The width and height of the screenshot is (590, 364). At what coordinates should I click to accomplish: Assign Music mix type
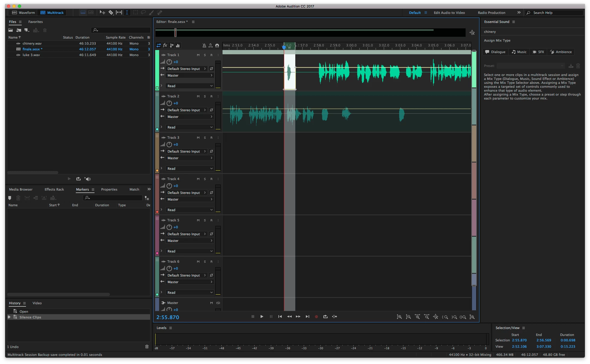[x=519, y=52]
